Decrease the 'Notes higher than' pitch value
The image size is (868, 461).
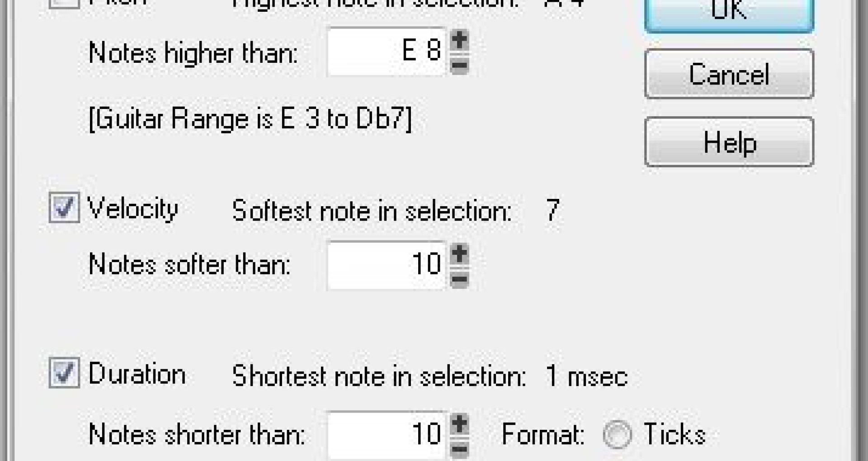[460, 66]
